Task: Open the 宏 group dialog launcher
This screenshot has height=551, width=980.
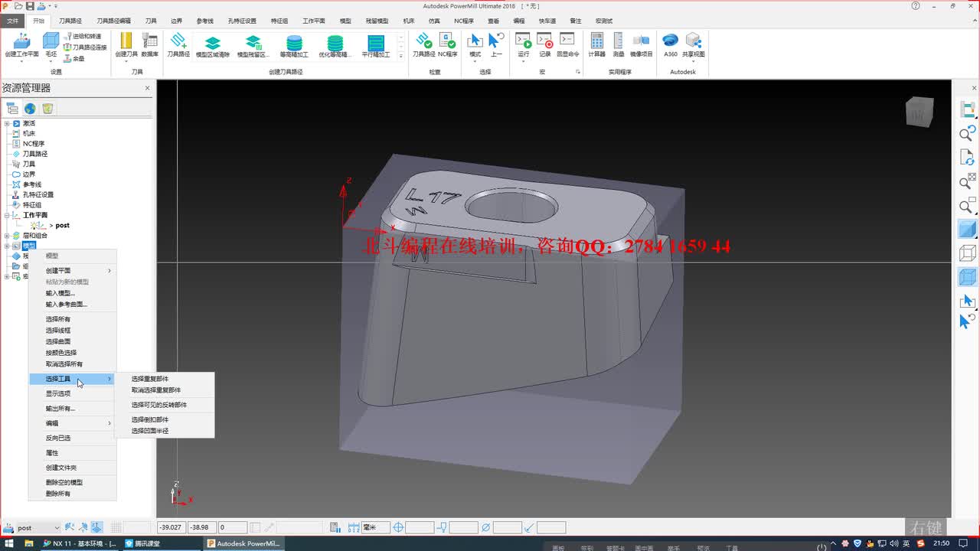Action: [577, 72]
